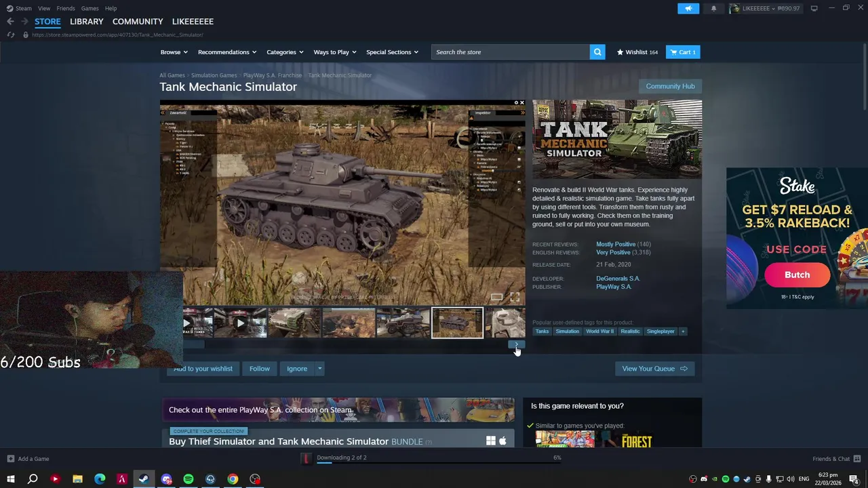Switch to the LIBRARY tab

pyautogui.click(x=87, y=22)
